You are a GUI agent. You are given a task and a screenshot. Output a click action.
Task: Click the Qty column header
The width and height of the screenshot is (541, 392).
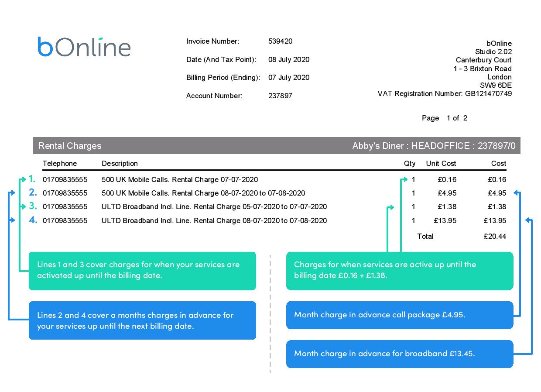point(410,163)
